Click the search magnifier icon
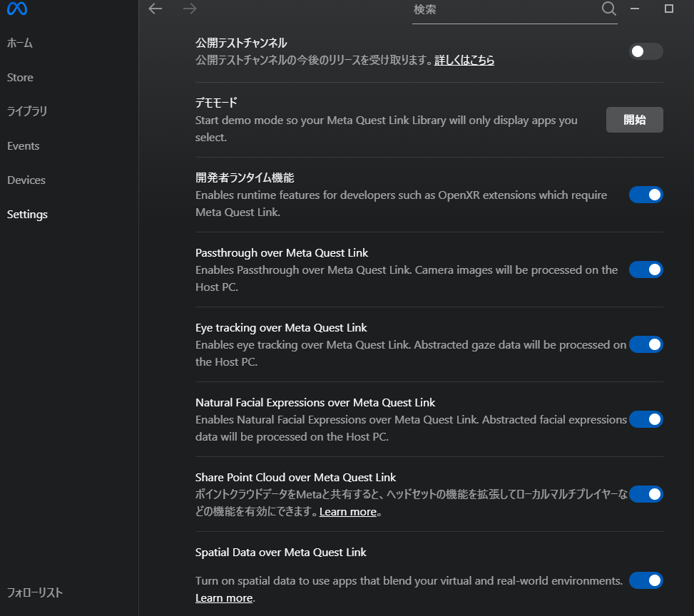The width and height of the screenshot is (694, 616). [609, 8]
